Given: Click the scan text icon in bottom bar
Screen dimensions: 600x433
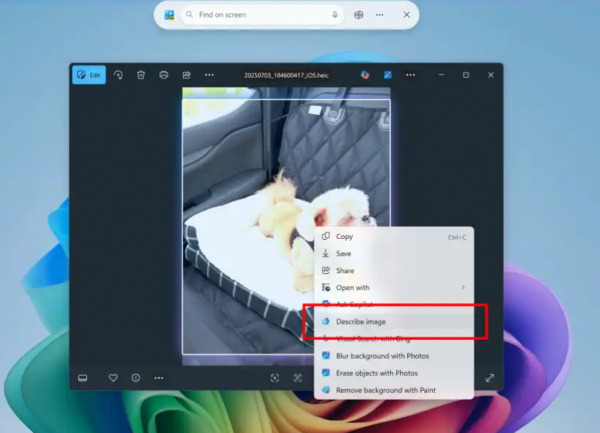Looking at the screenshot, I should click(x=275, y=378).
